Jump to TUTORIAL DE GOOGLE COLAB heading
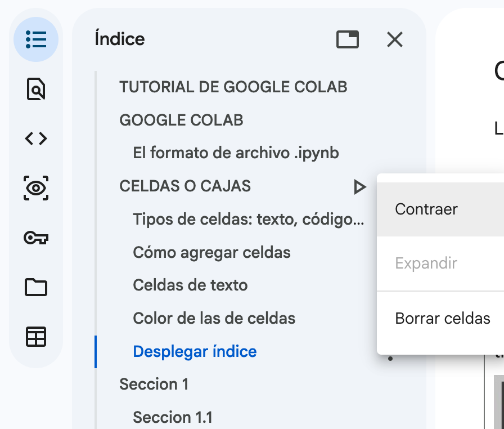Image resolution: width=504 pixels, height=429 pixels. click(x=233, y=87)
